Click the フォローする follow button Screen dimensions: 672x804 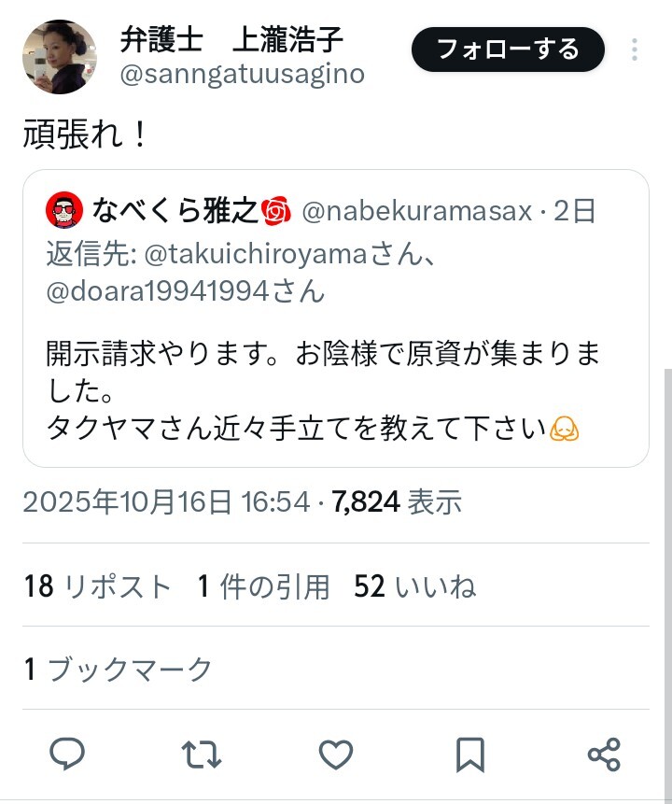tap(508, 49)
